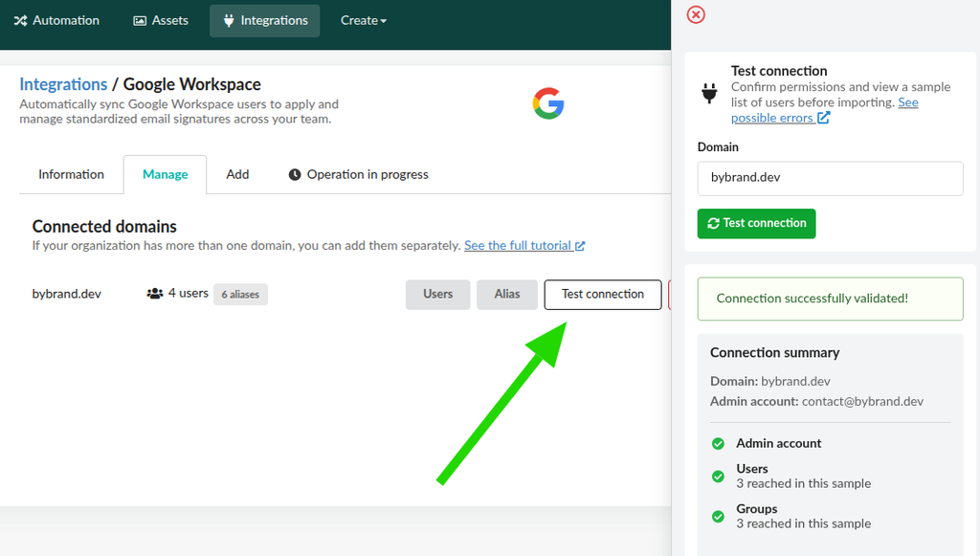Open Integrations in the top navigation
This screenshot has height=556, width=980.
pos(265,21)
